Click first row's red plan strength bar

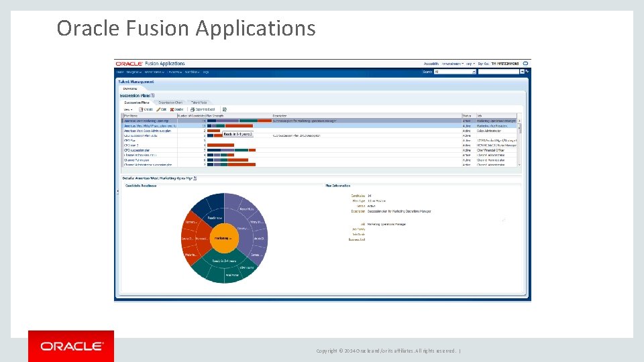point(264,121)
